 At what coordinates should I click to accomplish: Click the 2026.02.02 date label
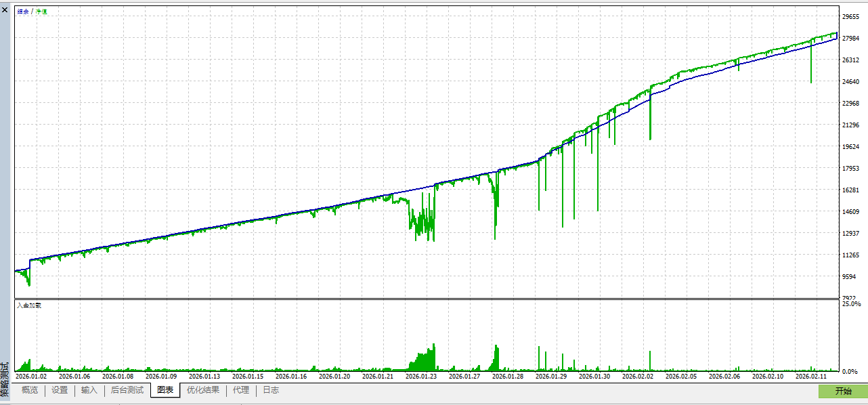pyautogui.click(x=638, y=376)
